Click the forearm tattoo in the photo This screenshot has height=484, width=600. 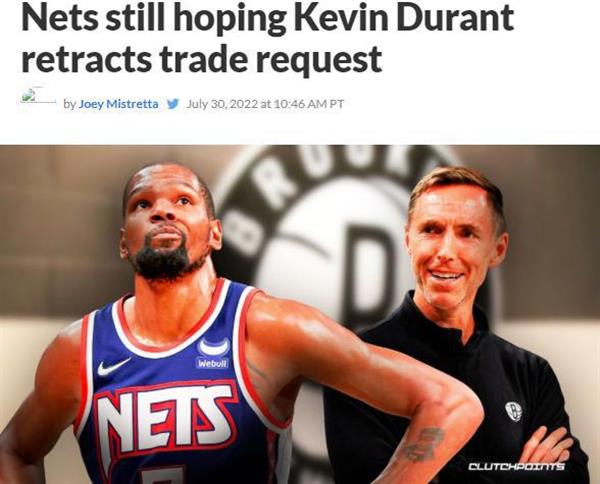(423, 444)
